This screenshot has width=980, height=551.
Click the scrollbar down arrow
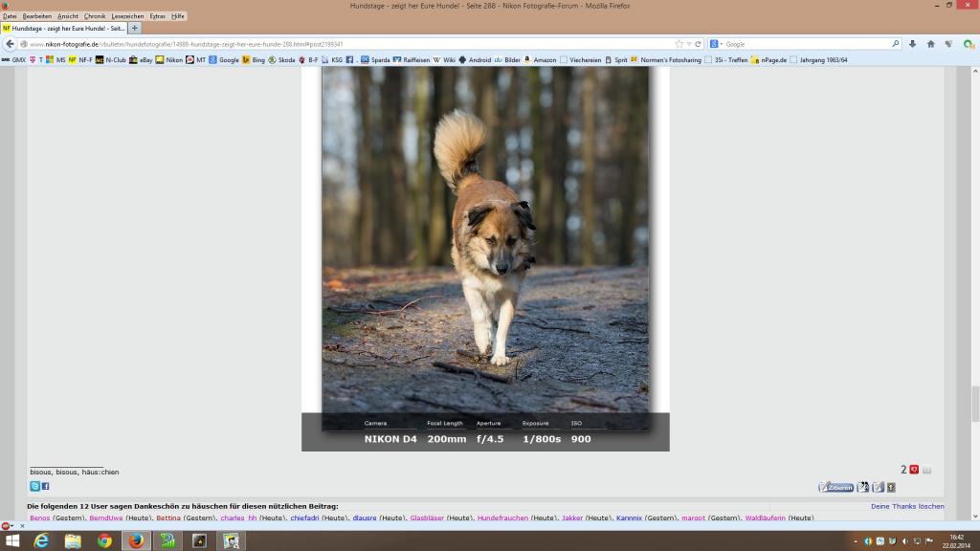pos(973,516)
